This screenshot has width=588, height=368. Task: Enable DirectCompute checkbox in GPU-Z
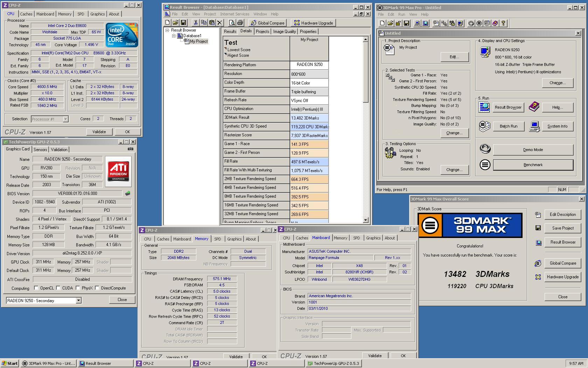[97, 288]
